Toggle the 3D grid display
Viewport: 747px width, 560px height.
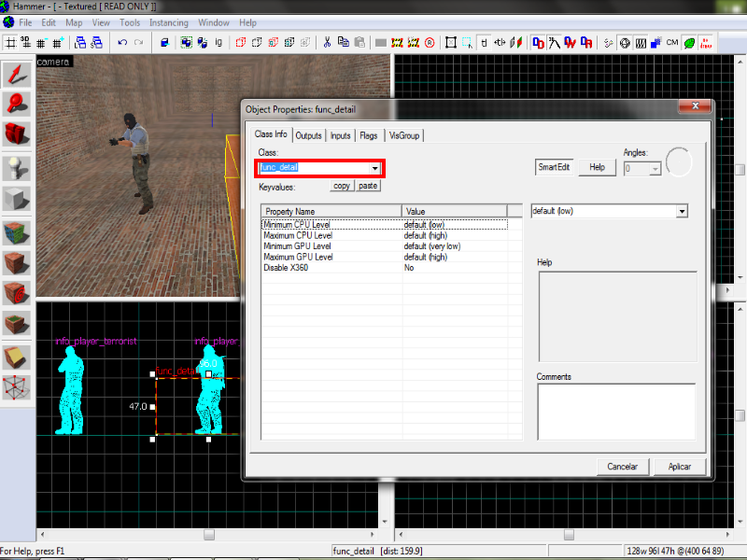(26, 43)
